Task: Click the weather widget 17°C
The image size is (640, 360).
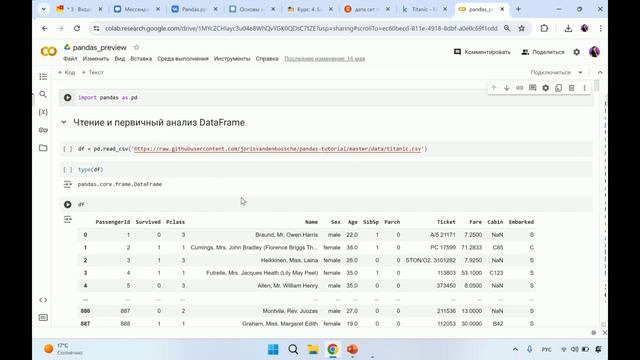Action: coord(63,349)
